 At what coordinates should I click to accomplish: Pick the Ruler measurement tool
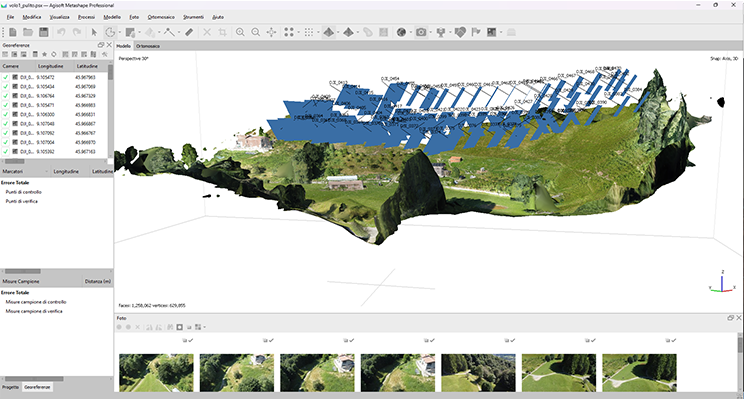189,32
